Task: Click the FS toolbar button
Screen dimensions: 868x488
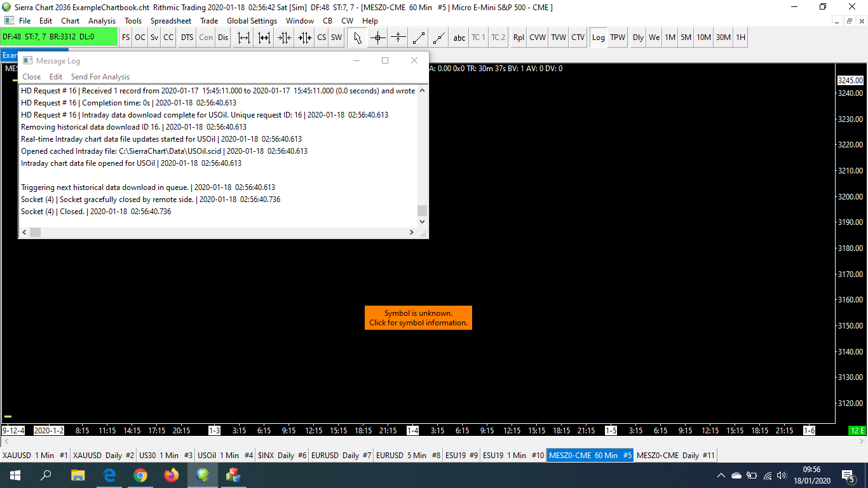Action: (126, 37)
